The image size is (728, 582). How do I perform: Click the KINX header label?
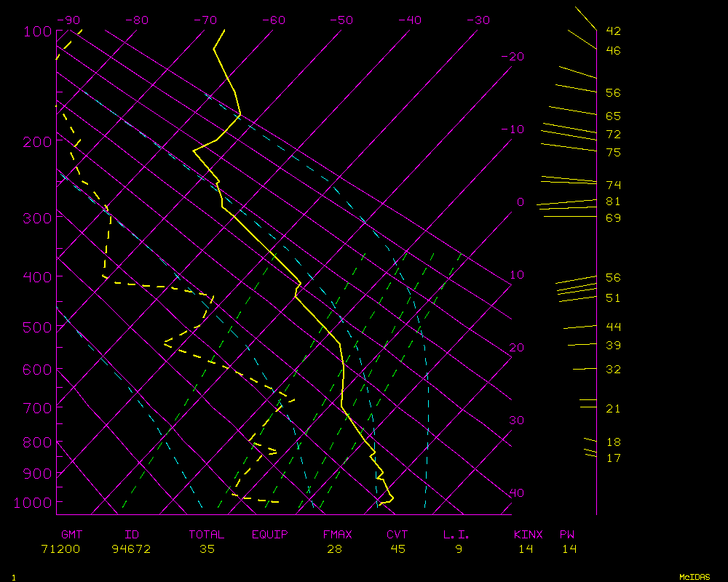click(528, 535)
